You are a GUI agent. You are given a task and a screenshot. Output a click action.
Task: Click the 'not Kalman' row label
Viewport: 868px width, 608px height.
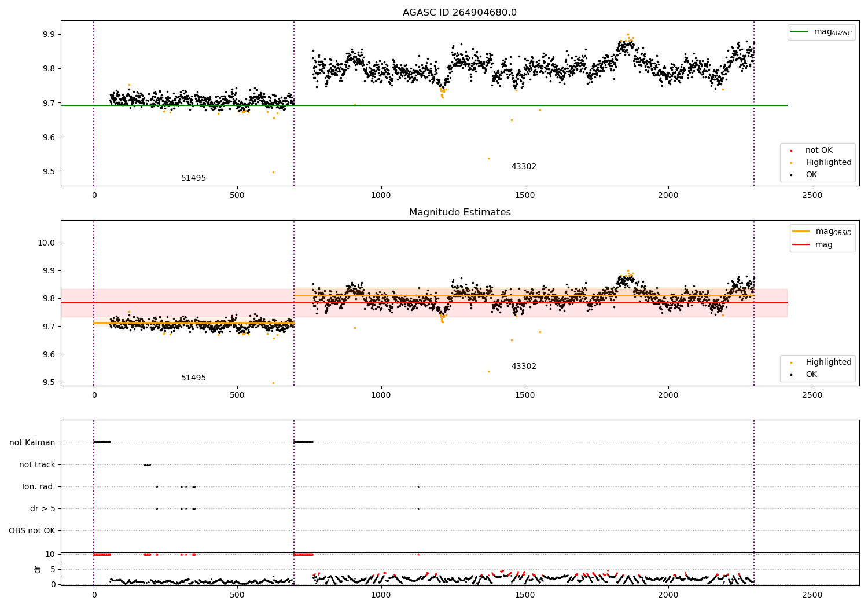(32, 442)
